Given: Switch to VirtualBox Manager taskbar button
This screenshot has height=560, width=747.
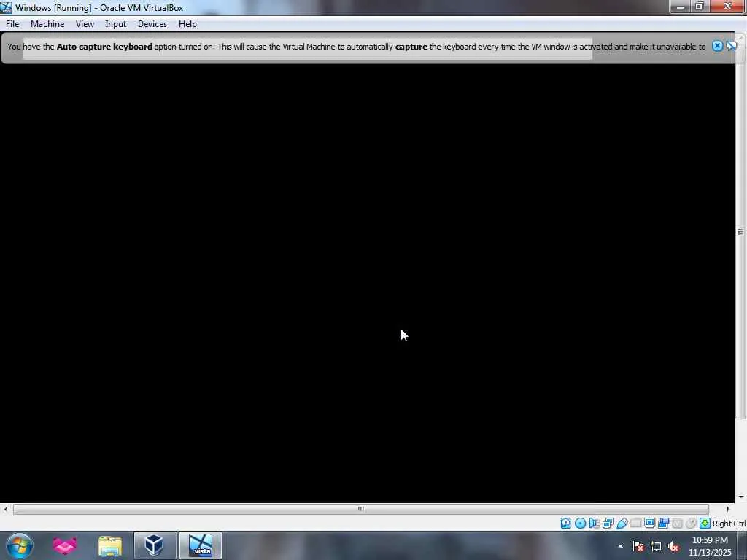Looking at the screenshot, I should pyautogui.click(x=155, y=545).
